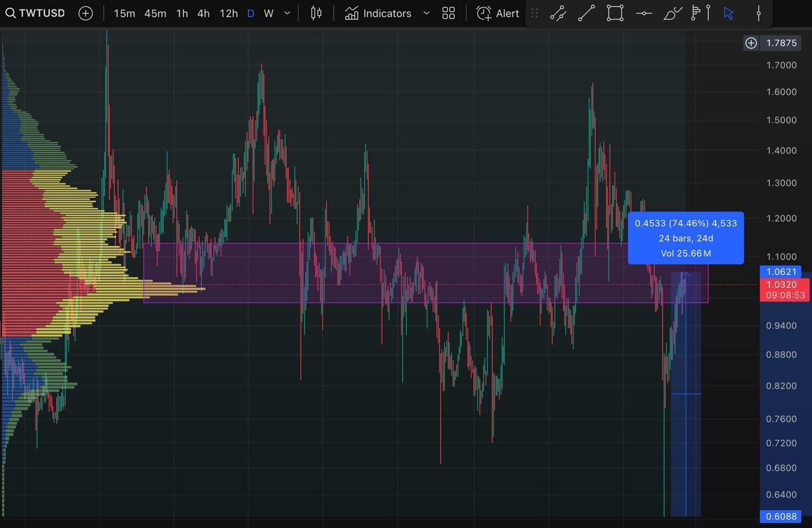Open the TWTUSD symbol search
The width and height of the screenshot is (812, 528).
(x=35, y=13)
